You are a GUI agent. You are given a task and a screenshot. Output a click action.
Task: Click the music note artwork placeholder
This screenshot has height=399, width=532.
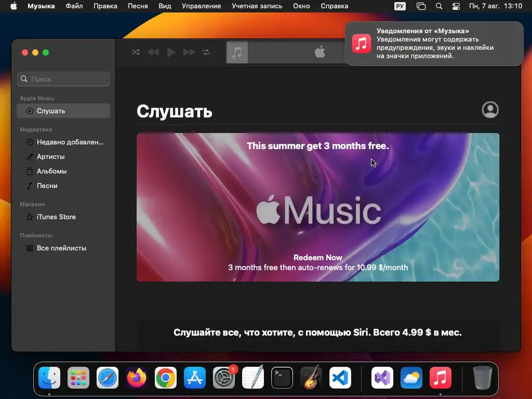(237, 52)
